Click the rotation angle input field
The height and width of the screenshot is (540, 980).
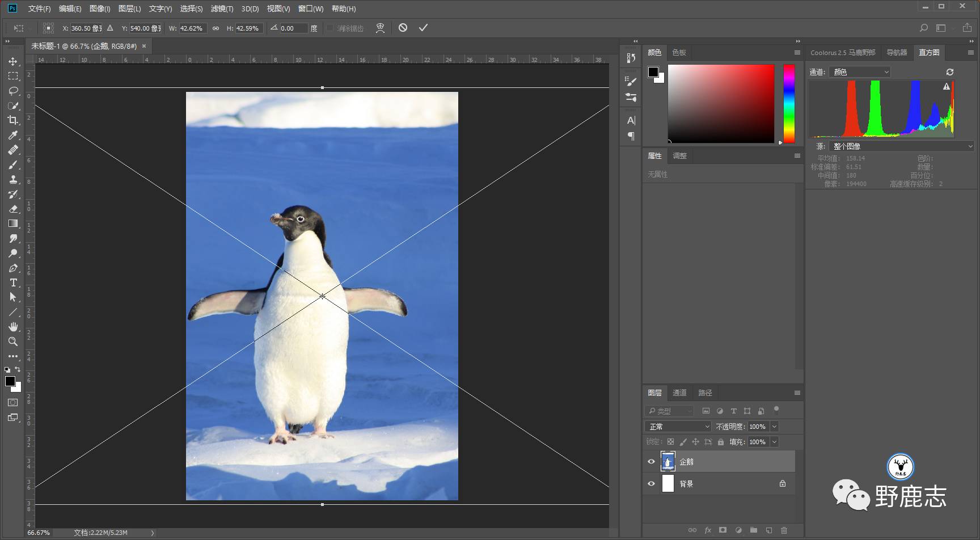tap(293, 28)
